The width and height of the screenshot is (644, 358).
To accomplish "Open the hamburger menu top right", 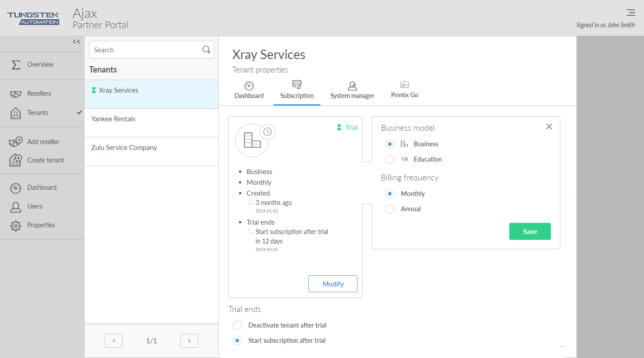I will click(631, 13).
